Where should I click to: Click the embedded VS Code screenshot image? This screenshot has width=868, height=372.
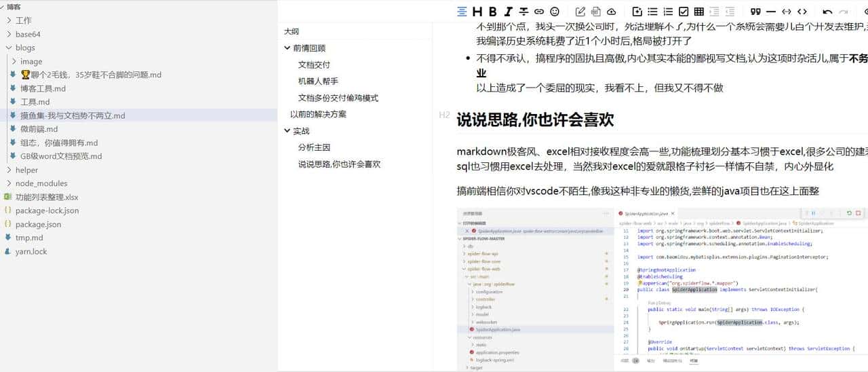point(662,288)
